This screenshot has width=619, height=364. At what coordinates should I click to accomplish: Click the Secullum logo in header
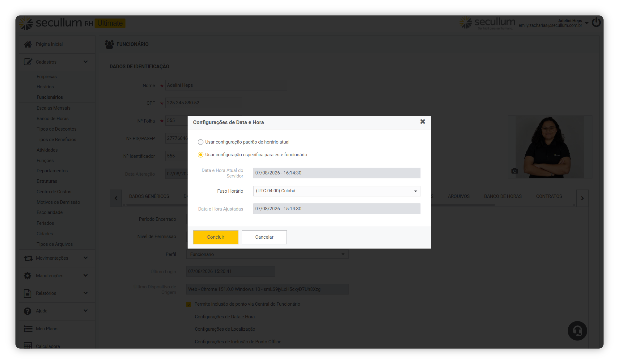pos(51,23)
